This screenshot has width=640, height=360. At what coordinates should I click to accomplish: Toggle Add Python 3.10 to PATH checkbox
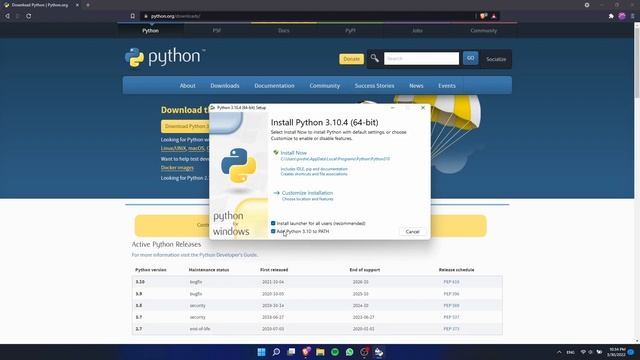273,231
